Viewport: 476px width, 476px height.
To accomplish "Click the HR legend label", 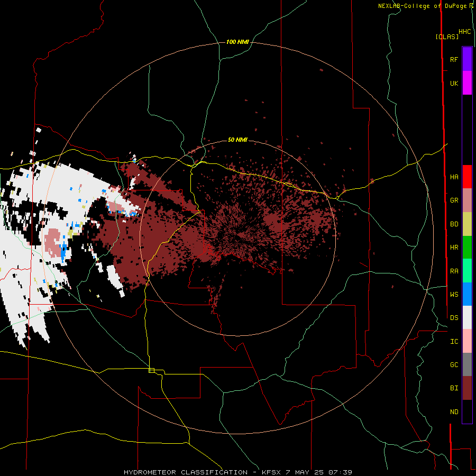I will 454,247.
